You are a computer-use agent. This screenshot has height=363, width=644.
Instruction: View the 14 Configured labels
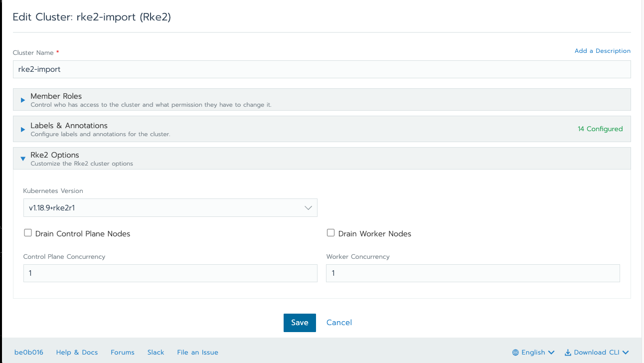click(x=600, y=129)
